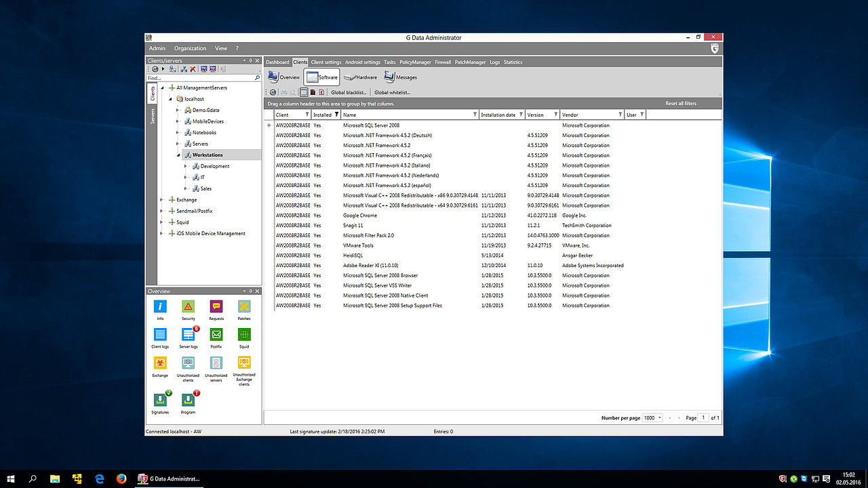The height and width of the screenshot is (488, 868).
Task: Click the Global blacklist... button
Action: point(349,92)
